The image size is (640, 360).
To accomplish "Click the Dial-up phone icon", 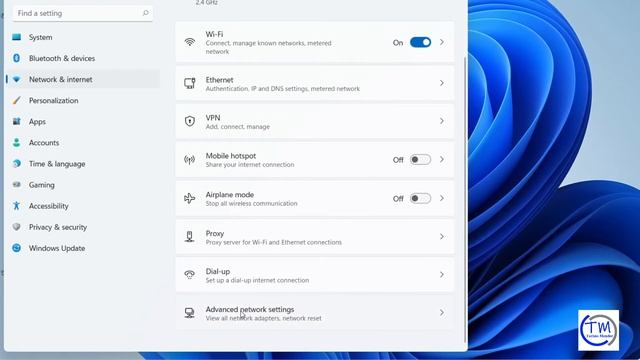I will 189,275.
